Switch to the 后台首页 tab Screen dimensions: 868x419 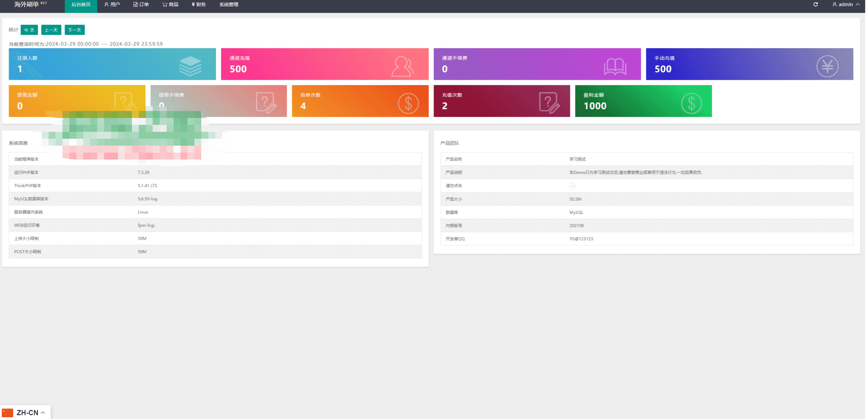tap(81, 5)
